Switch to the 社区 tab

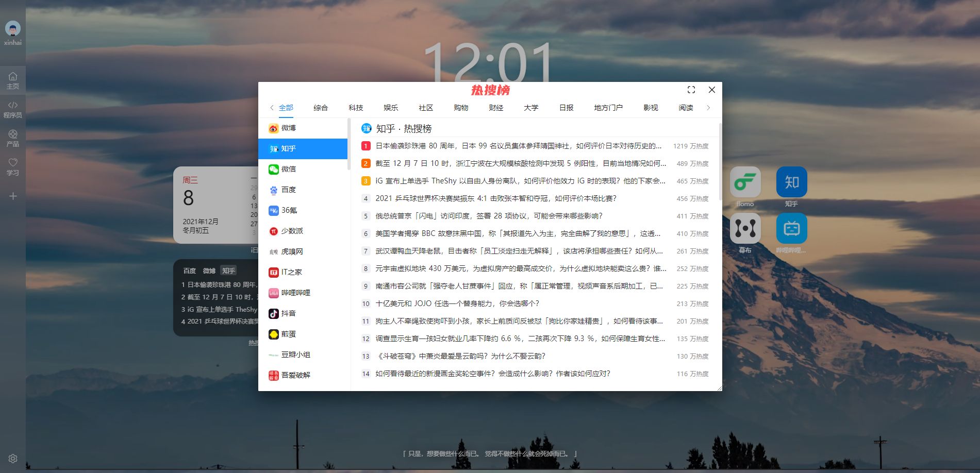click(x=426, y=108)
